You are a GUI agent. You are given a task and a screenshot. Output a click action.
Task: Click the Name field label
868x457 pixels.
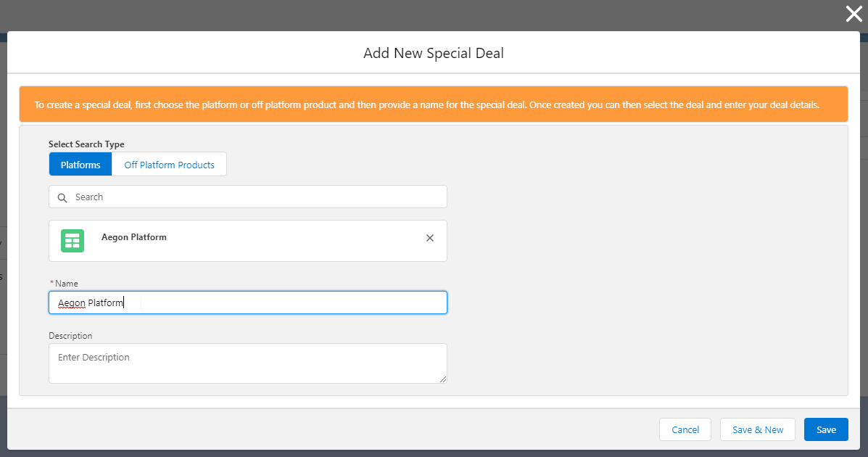(66, 284)
